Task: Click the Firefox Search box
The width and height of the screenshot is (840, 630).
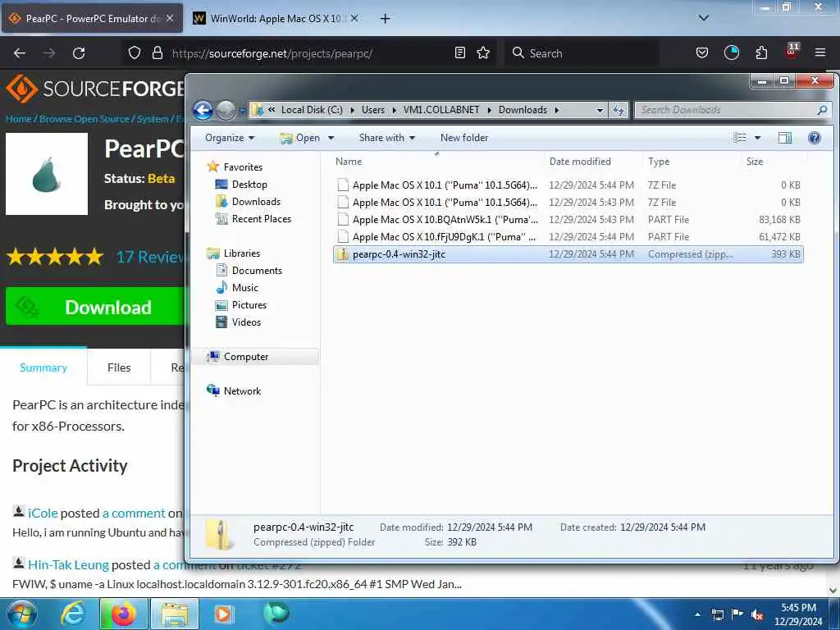Action: (x=582, y=53)
